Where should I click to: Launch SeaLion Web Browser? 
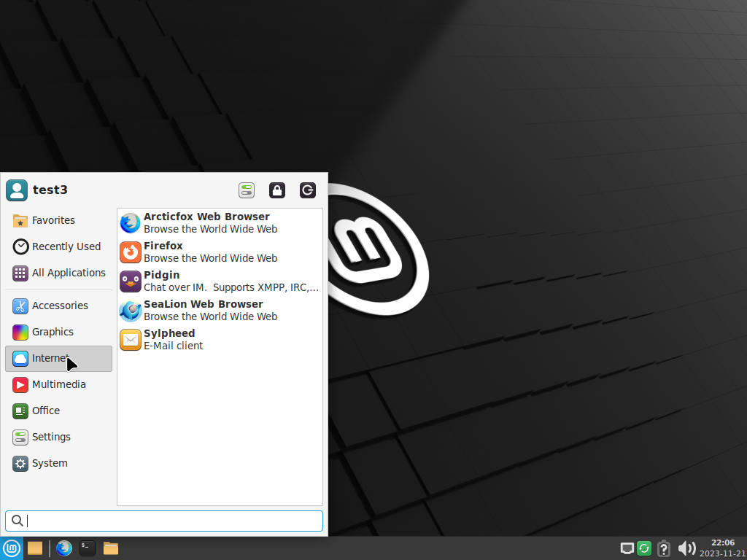click(x=220, y=310)
